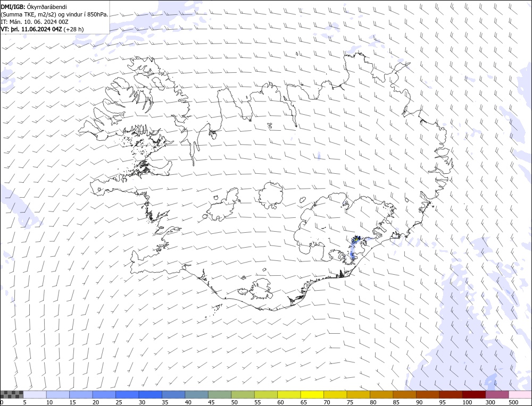
Task: Select the bright yellow 65–70 legend swatch
Action: coord(312,394)
